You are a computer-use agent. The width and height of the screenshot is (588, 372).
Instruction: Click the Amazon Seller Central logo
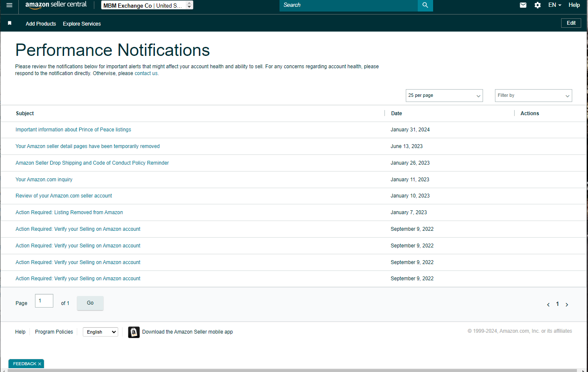pyautogui.click(x=56, y=5)
